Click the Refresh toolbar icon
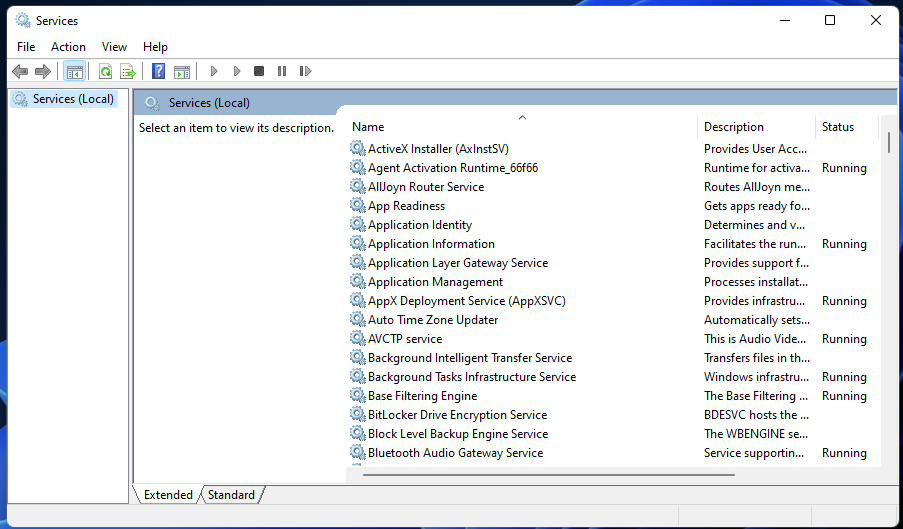The image size is (903, 529). pos(105,71)
